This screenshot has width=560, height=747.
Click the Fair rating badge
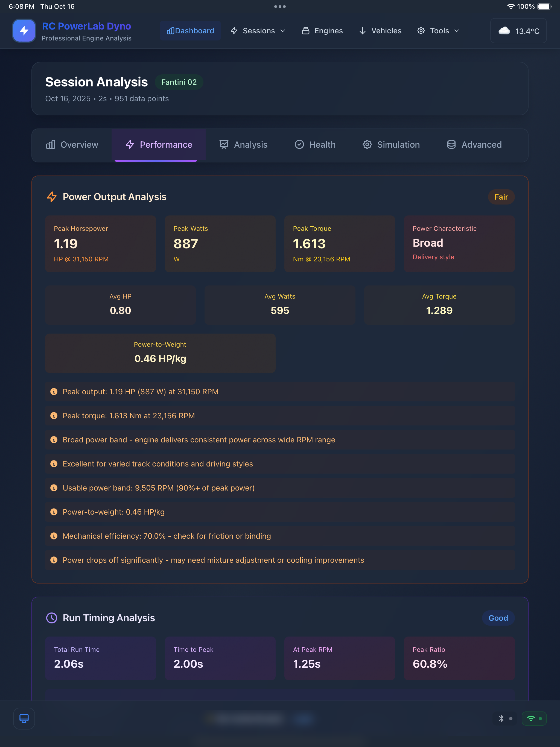click(x=501, y=197)
